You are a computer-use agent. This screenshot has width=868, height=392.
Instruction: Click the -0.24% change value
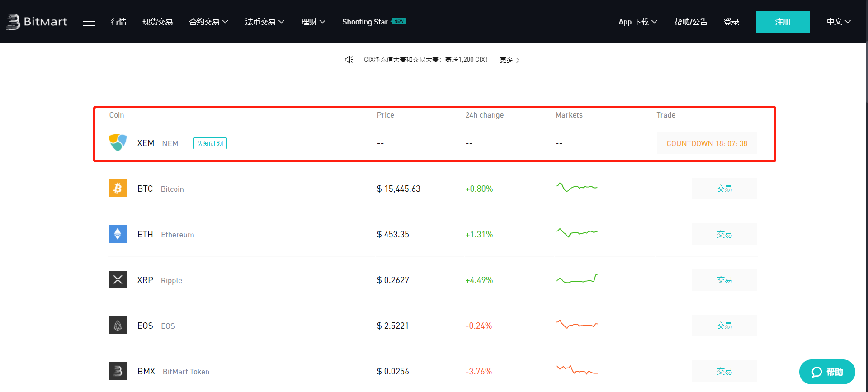coord(479,326)
